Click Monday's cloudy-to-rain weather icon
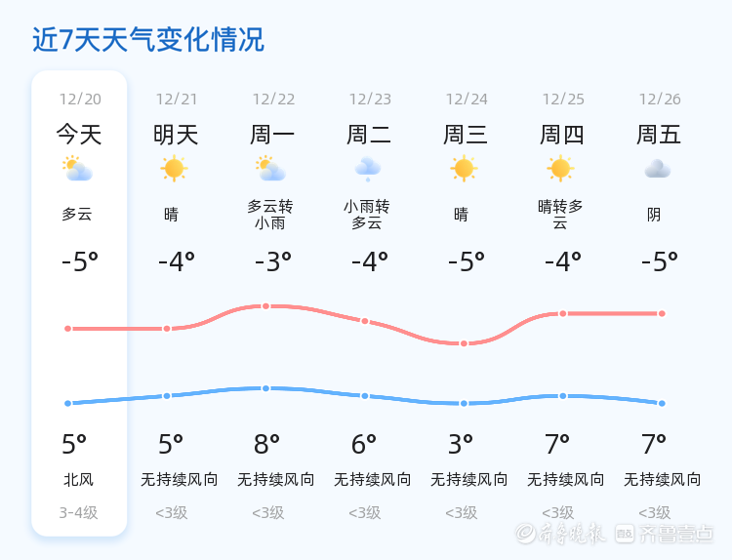 [270, 170]
